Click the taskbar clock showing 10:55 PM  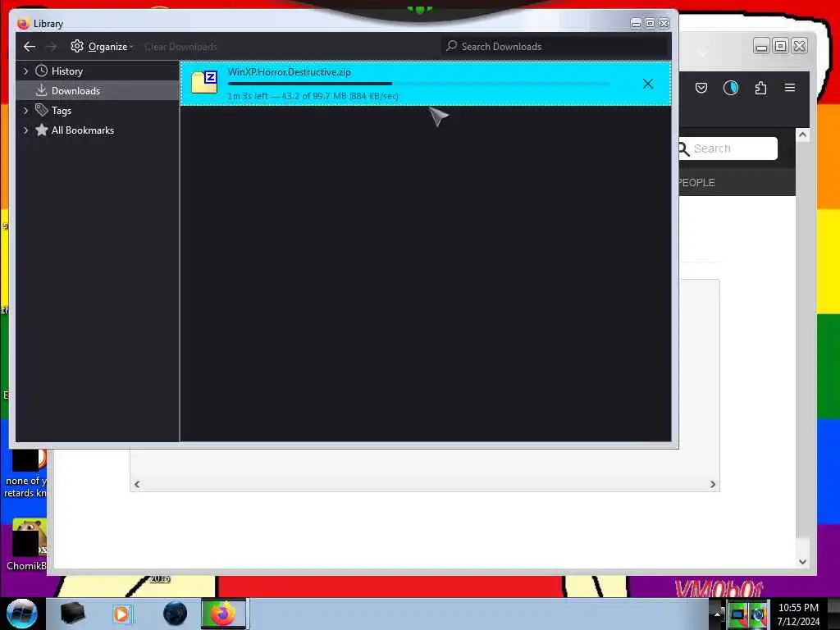[x=798, y=614]
